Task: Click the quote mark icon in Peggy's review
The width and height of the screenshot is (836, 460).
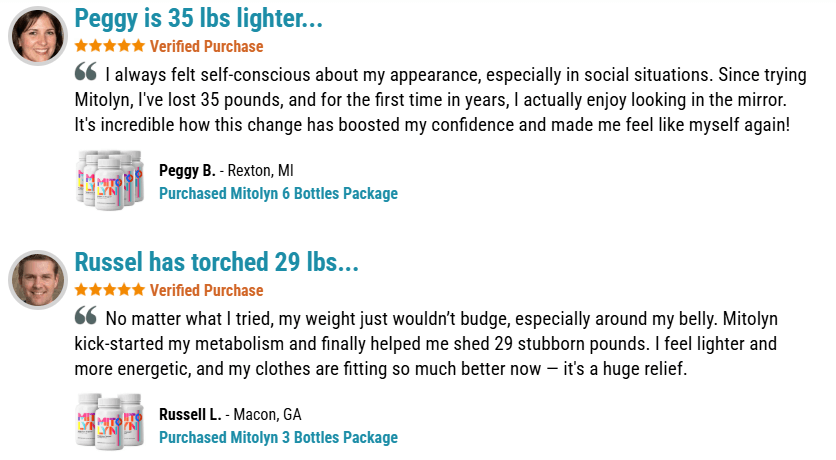Action: click(86, 73)
